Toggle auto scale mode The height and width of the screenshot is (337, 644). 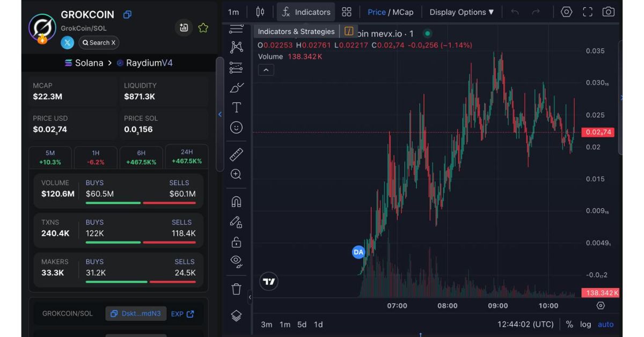605,324
